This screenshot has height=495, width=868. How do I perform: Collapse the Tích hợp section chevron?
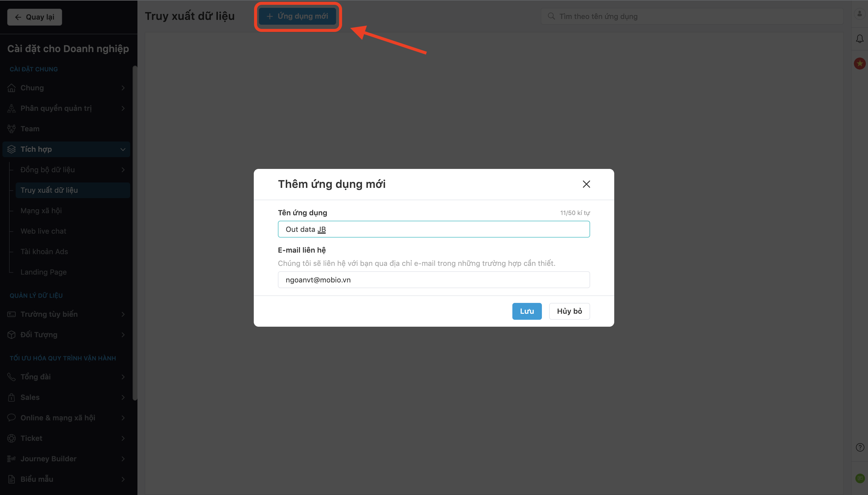(123, 149)
